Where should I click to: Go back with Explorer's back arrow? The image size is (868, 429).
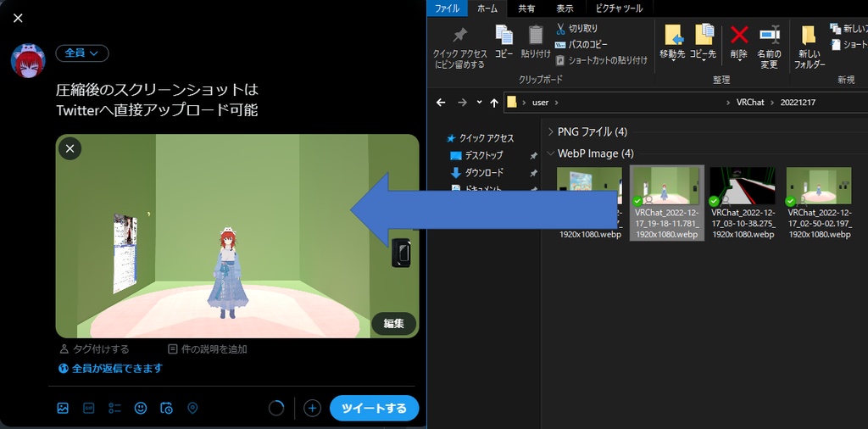click(x=441, y=103)
